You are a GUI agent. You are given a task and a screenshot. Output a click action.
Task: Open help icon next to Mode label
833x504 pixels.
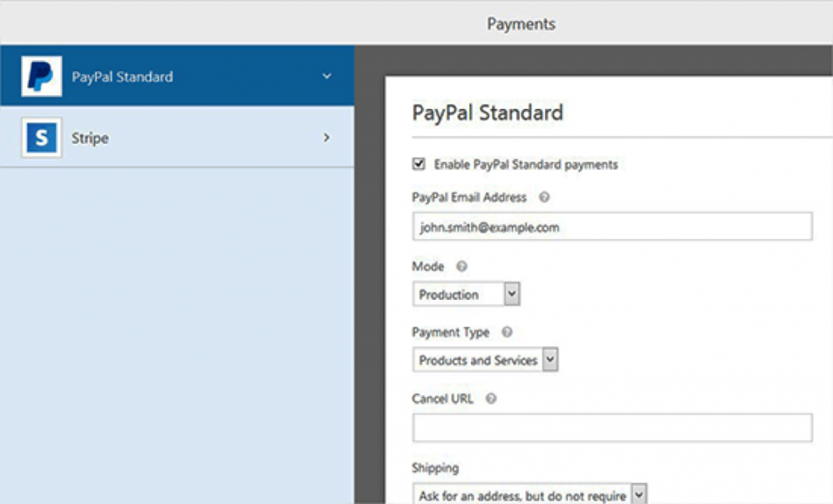click(462, 266)
